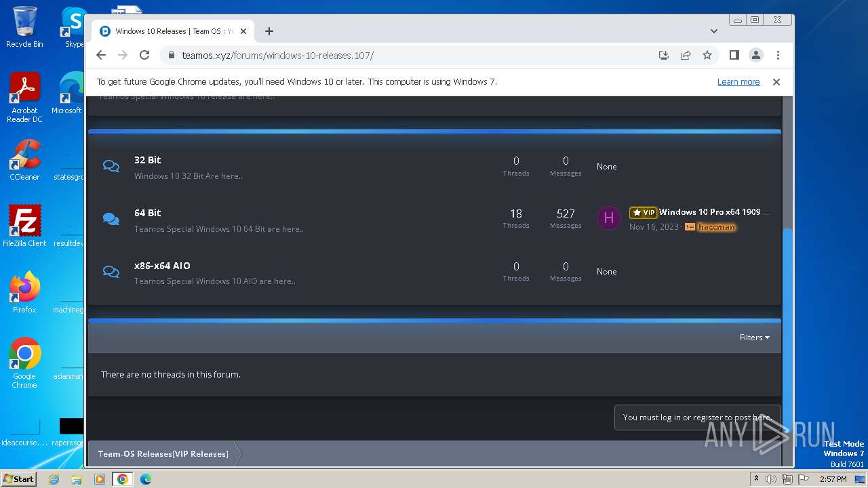The image size is (868, 488).
Task: View site info via the lock icon
Action: (171, 56)
